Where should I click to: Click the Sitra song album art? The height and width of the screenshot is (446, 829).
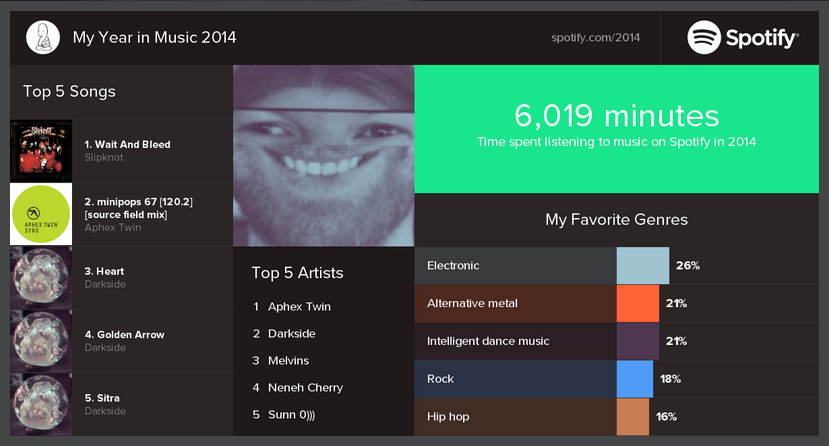(41, 404)
